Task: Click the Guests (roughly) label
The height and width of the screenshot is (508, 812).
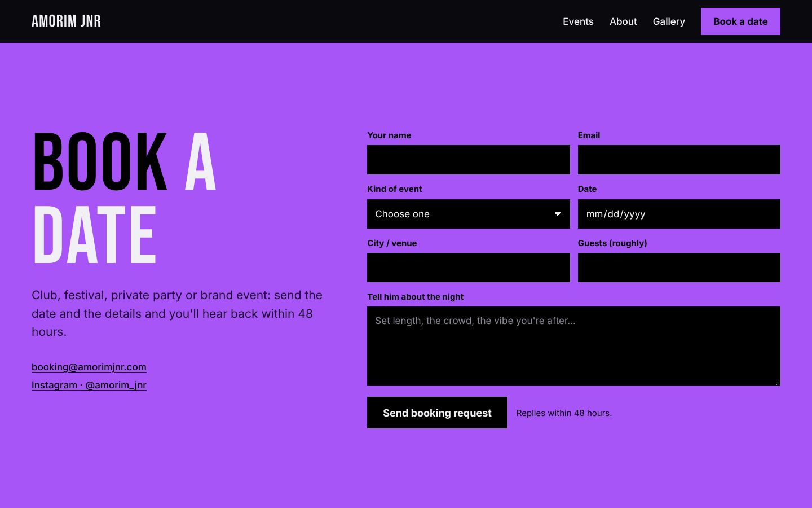Action: point(612,243)
